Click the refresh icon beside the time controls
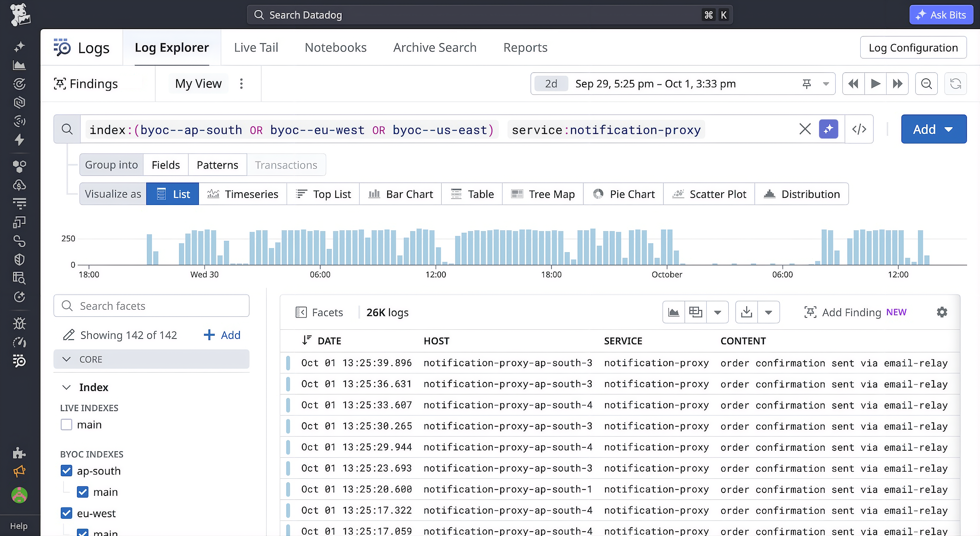This screenshot has width=980, height=536. (x=956, y=84)
